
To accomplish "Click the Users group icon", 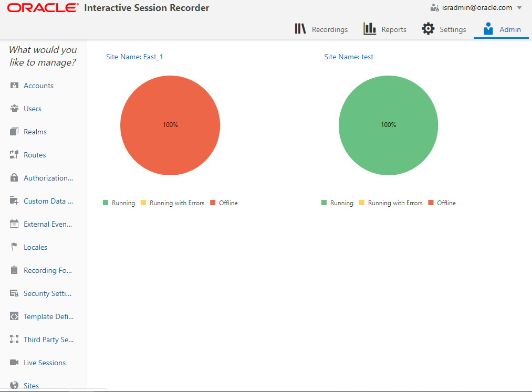I will (x=14, y=109).
